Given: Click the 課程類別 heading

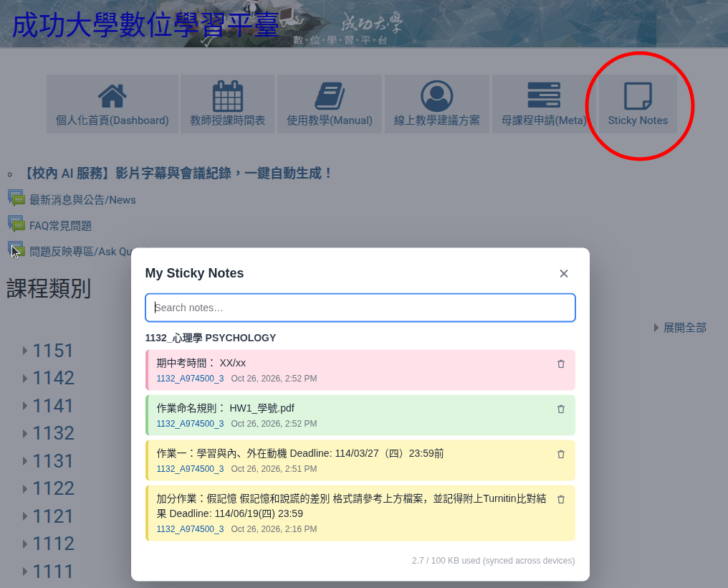Looking at the screenshot, I should (49, 288).
